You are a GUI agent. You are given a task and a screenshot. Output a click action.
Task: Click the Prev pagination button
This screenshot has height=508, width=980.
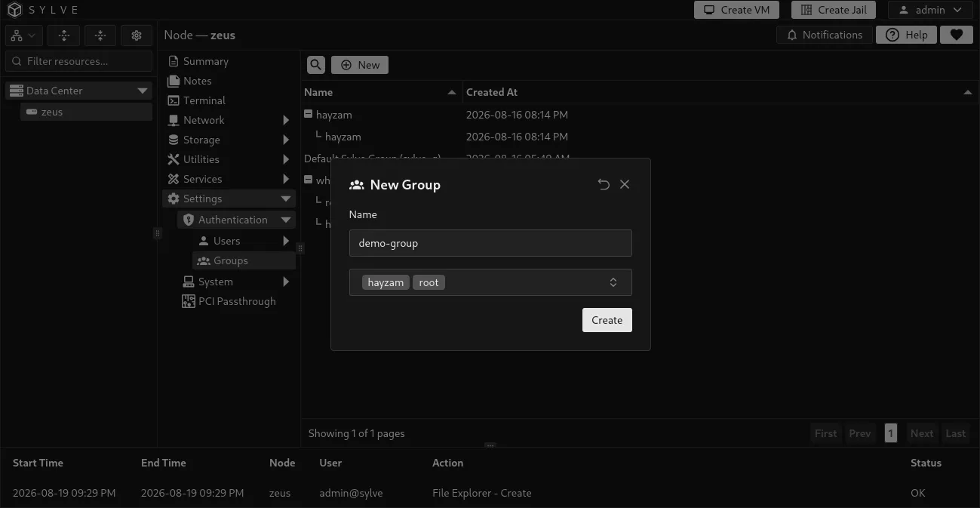859,433
